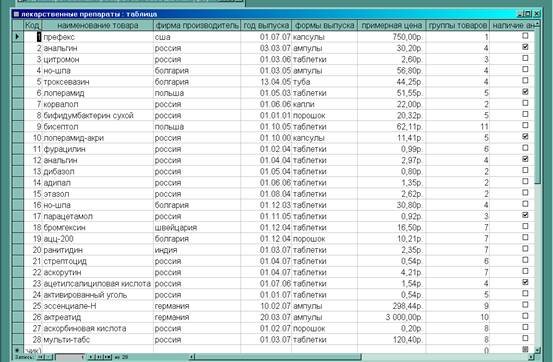
Task: Select the 'наименование товара' column header
Action: click(x=98, y=25)
